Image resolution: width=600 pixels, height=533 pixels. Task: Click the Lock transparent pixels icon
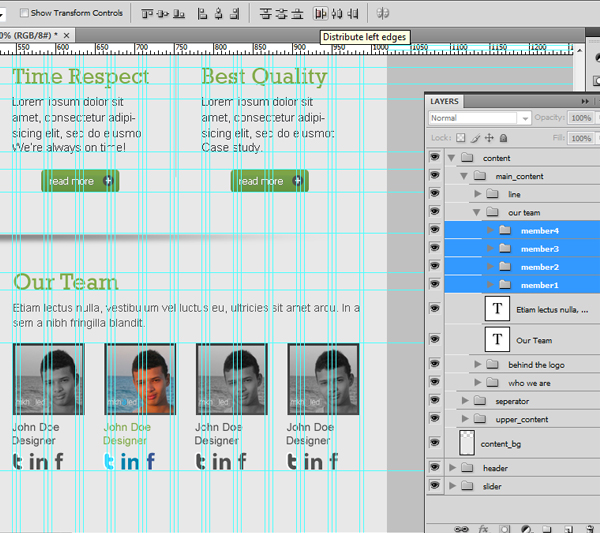point(461,138)
